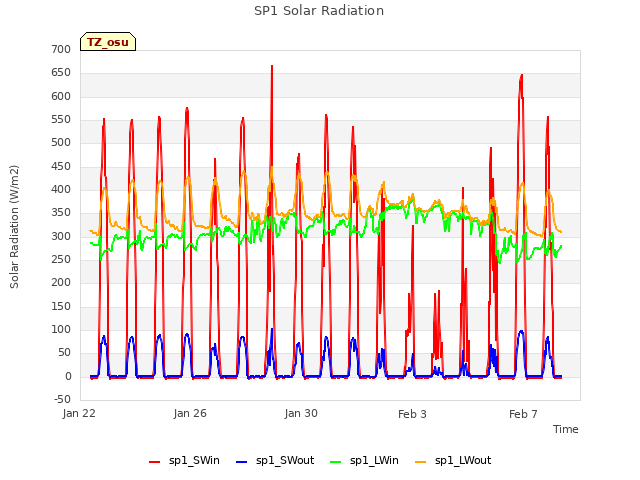Image resolution: width=640 pixels, height=480 pixels.
Task: Click the 100 y-axis tick label
Action: [x=61, y=329]
